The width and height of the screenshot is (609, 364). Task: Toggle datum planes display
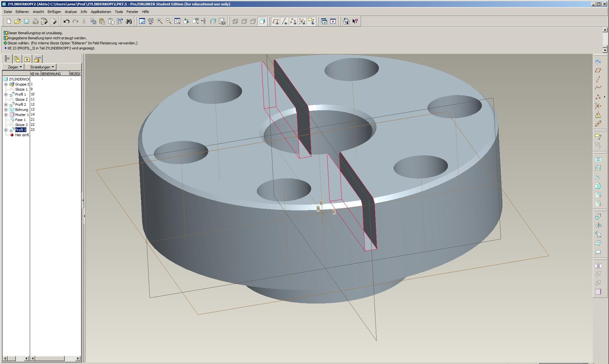tap(275, 21)
